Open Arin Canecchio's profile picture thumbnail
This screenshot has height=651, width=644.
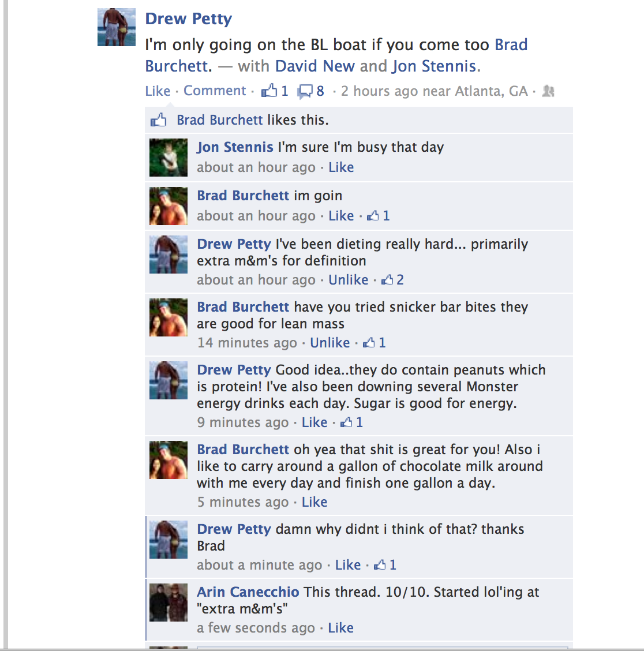[x=169, y=603]
